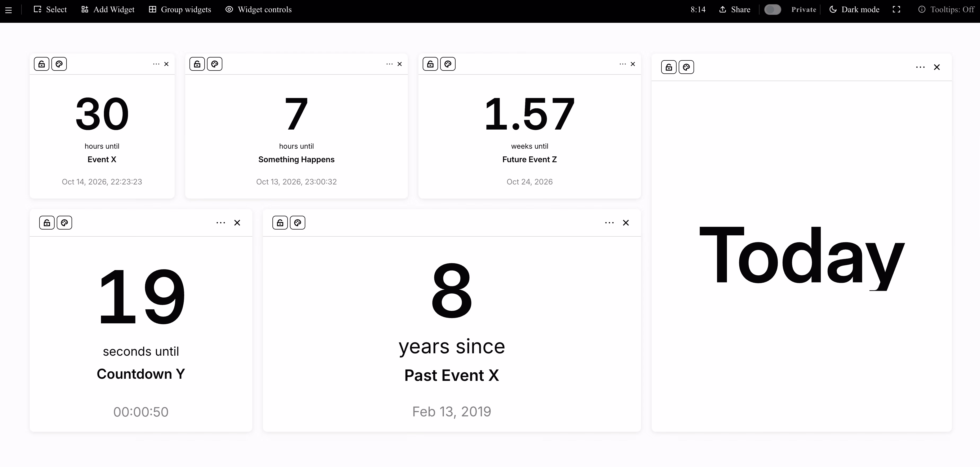Open more options for Countdown Y widget
Image resolution: width=980 pixels, height=467 pixels.
[221, 223]
